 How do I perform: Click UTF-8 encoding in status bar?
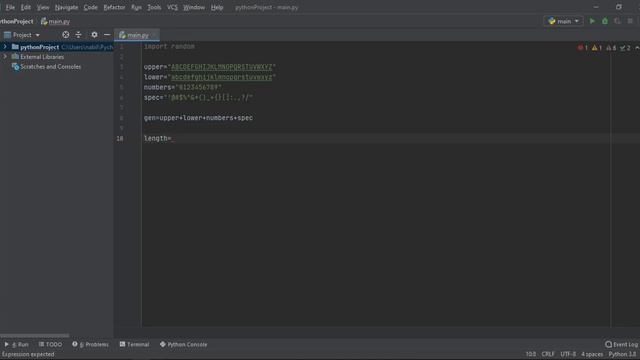coord(568,354)
